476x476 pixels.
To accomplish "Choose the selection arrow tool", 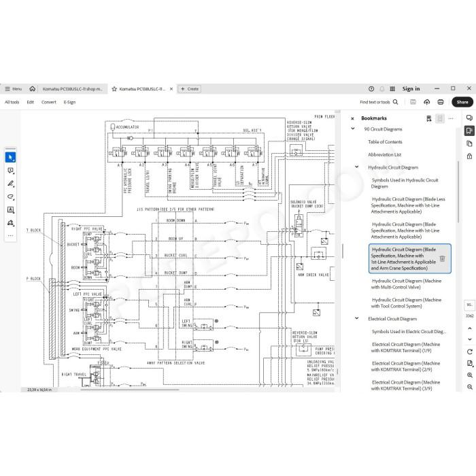I will click(x=11, y=157).
